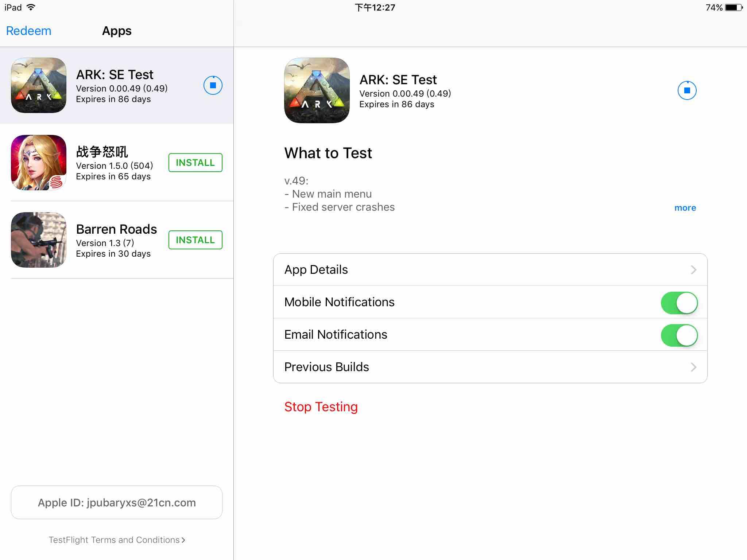Select ARK: SE Test title in list
Viewport: 747px width, 560px height.
115,74
